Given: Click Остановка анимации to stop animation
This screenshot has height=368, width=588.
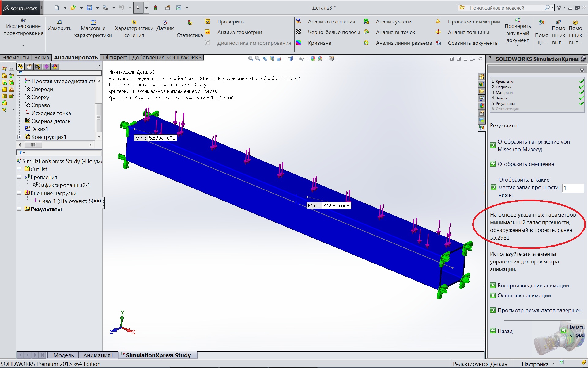Looking at the screenshot, I should (524, 296).
